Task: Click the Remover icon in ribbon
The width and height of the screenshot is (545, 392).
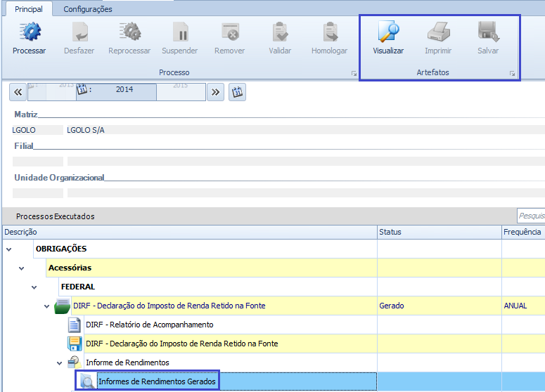Action: click(230, 32)
